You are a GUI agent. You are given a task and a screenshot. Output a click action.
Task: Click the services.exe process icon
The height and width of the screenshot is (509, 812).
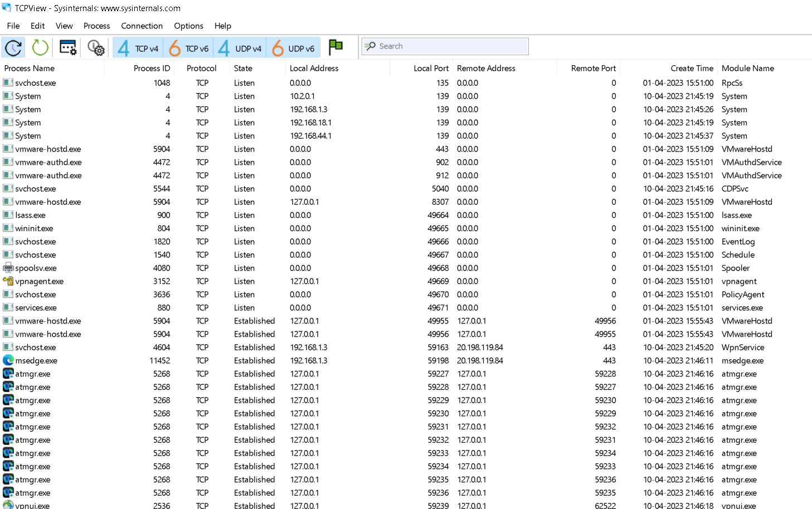click(x=8, y=307)
